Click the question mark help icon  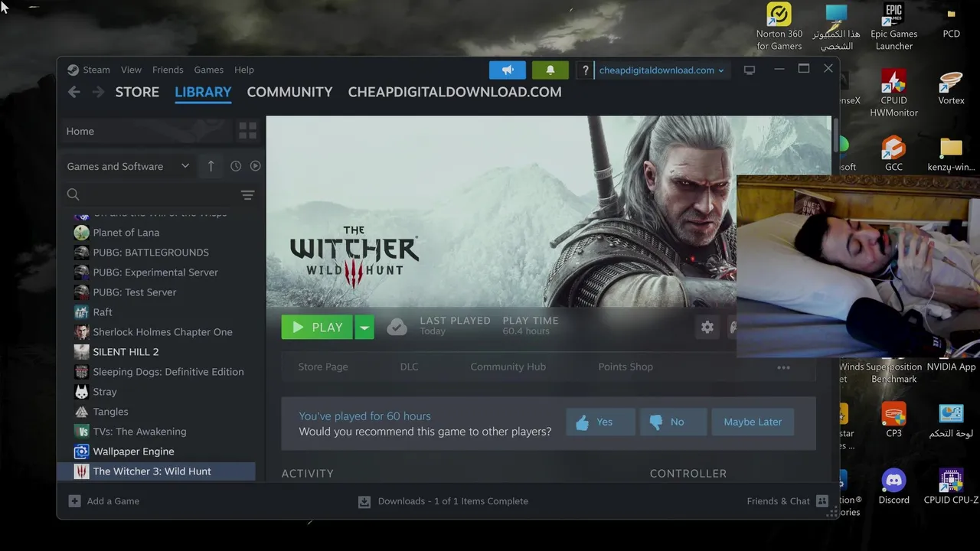(585, 70)
